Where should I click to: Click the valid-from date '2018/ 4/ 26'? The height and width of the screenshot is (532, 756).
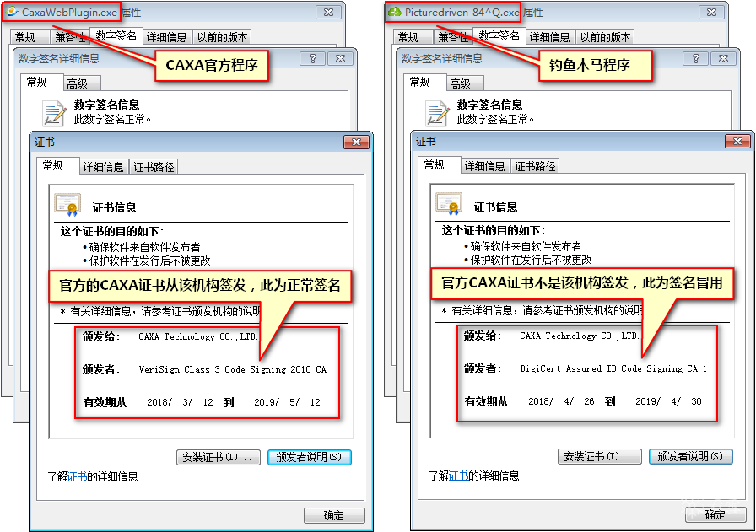point(561,401)
